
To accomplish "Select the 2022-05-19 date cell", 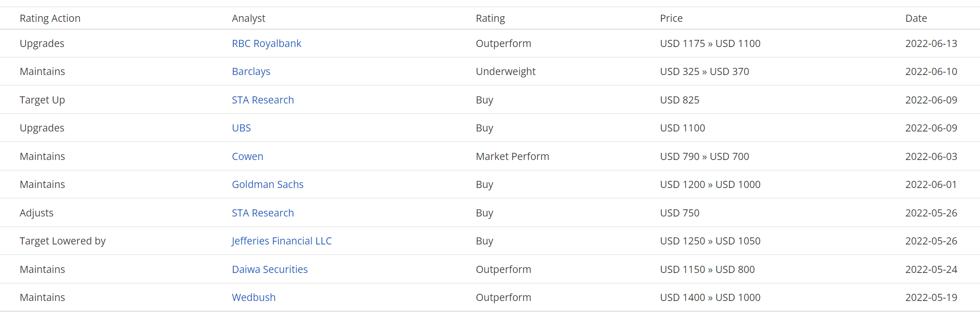I will (x=931, y=298).
